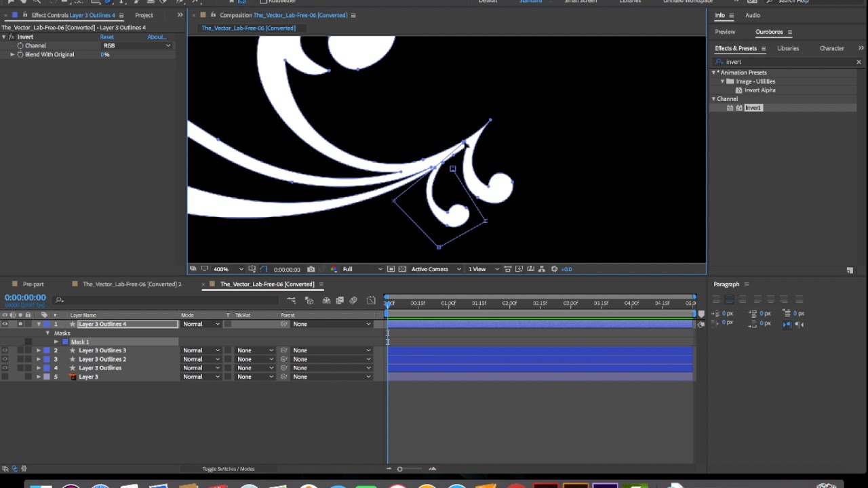Switch to The_Vector_Lab-Free-06 [Converted] 2 tab
Screen dimensions: 868x488
[x=132, y=285]
